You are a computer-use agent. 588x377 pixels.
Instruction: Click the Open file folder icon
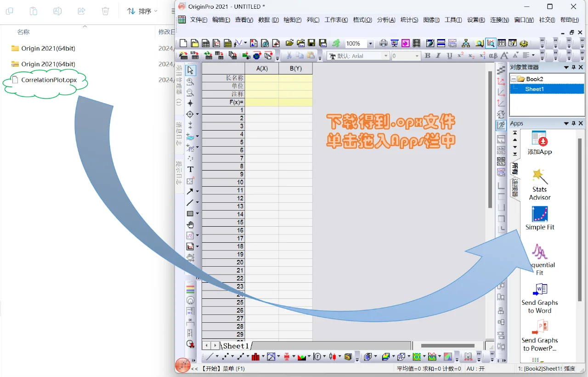click(289, 43)
